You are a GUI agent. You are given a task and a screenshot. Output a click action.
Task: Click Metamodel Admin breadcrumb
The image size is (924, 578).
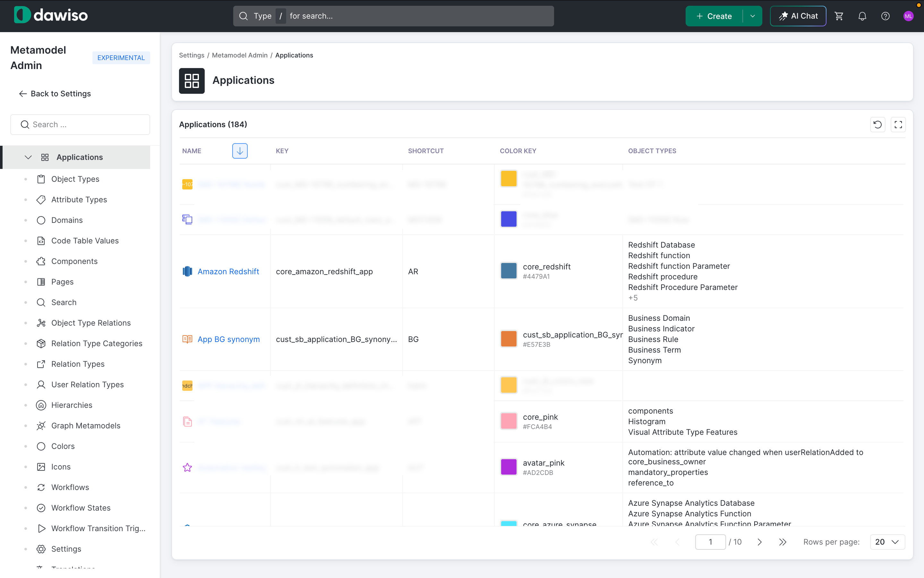[x=240, y=55]
